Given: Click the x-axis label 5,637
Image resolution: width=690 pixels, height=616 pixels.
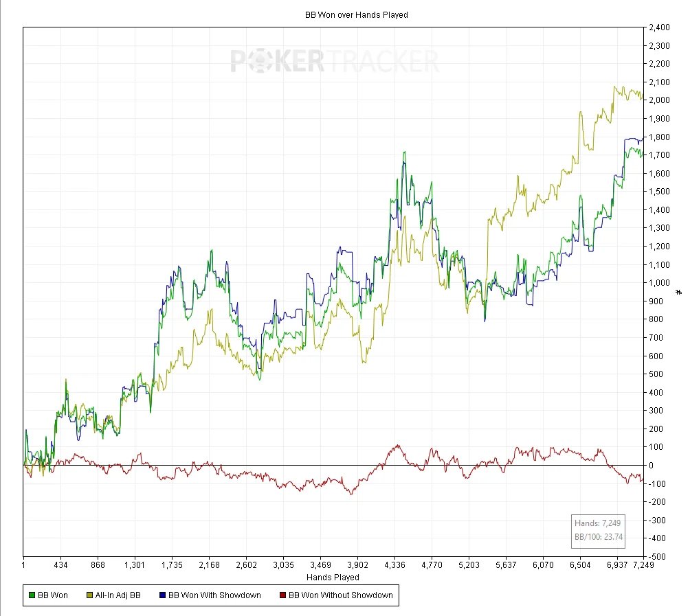Looking at the screenshot, I should [x=506, y=565].
